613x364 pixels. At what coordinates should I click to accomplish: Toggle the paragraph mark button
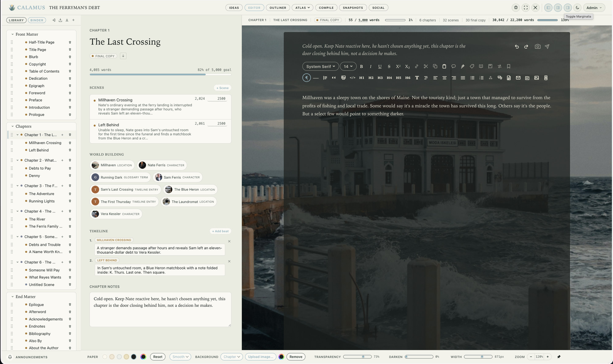tap(306, 78)
